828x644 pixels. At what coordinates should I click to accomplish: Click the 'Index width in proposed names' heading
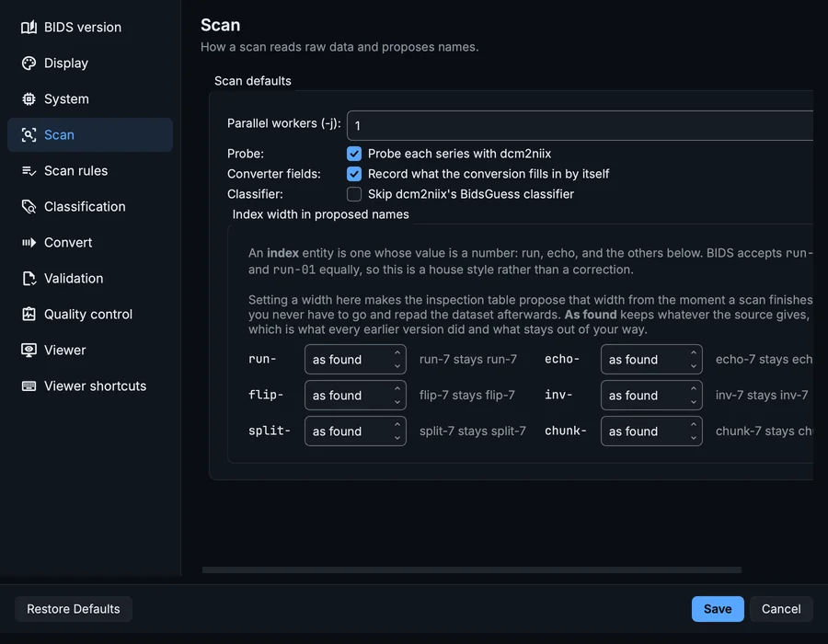[x=320, y=214]
